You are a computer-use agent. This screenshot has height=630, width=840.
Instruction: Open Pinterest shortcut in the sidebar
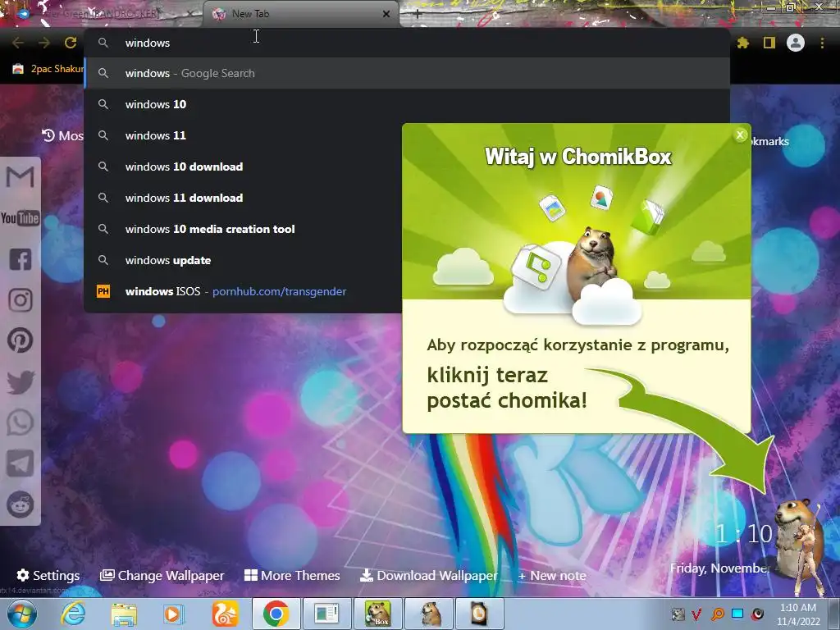click(x=21, y=340)
